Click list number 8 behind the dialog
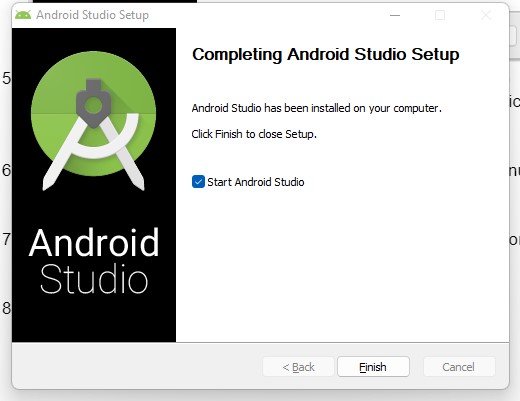 click(6, 308)
